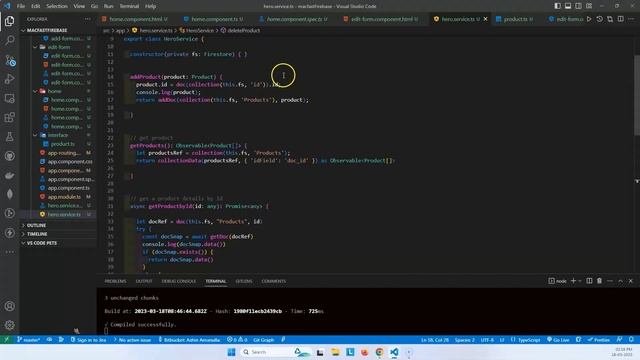Toggle the bottom panel layout button
640x360 pixels.
point(568,6)
